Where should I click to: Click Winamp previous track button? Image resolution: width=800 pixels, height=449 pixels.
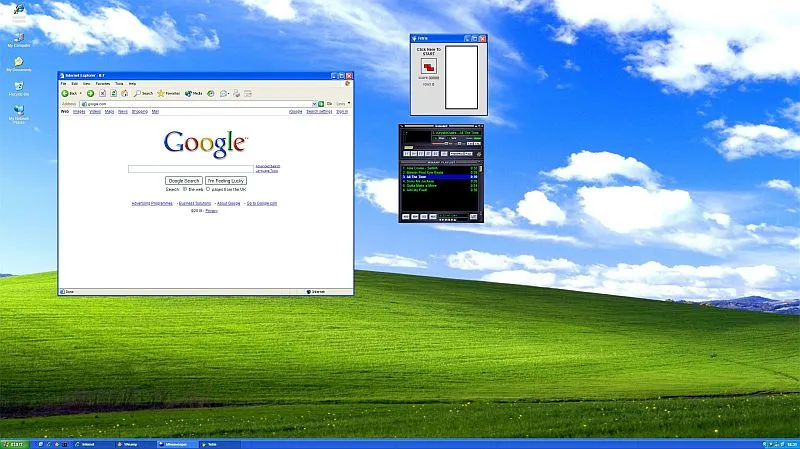[407, 154]
